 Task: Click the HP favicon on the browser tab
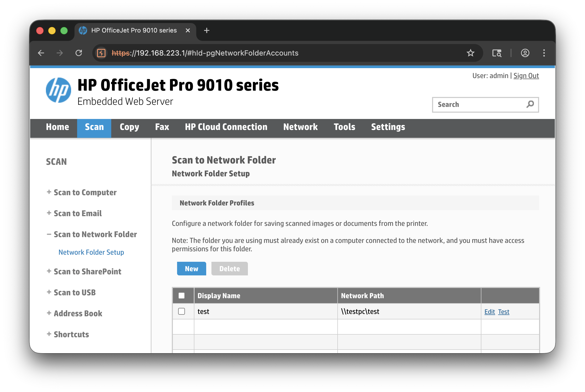83,30
